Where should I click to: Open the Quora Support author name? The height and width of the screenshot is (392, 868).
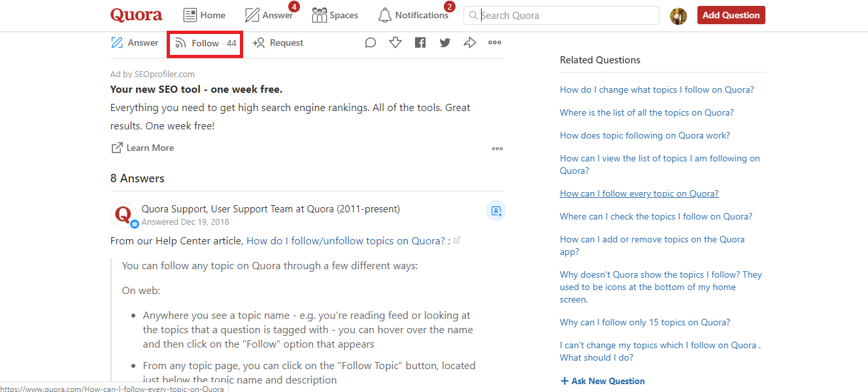tap(174, 209)
